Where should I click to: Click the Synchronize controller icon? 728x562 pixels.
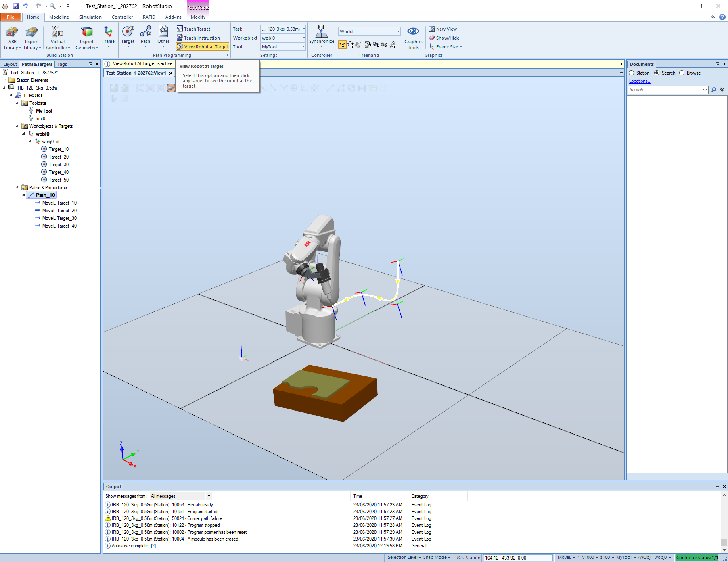tap(321, 31)
